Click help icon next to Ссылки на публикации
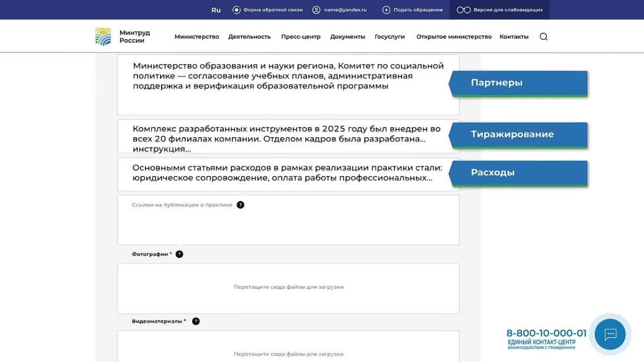Image resolution: width=644 pixels, height=362 pixels. [240, 205]
